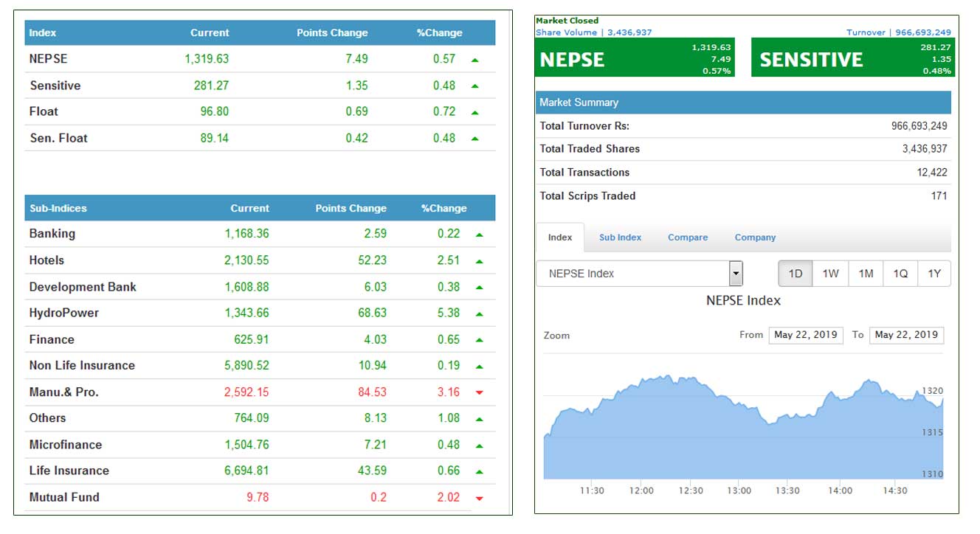The image size is (980, 534).
Task: Click the green NEPSE index tile
Action: [635, 59]
